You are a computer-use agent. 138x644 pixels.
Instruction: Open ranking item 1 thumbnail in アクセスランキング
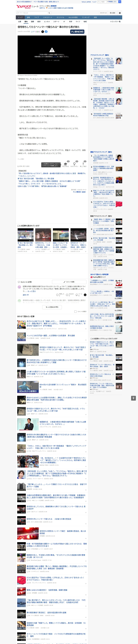(119, 61)
